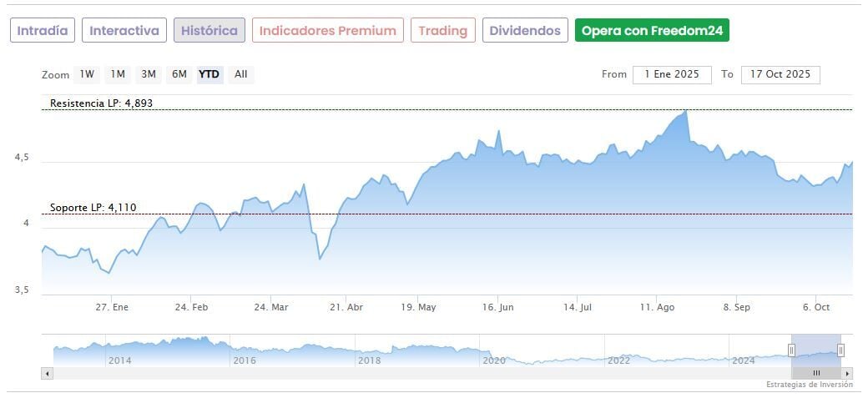Viewport: 868px width, 398px height.
Task: Click the navigator's right range handle
Action: coord(840,350)
